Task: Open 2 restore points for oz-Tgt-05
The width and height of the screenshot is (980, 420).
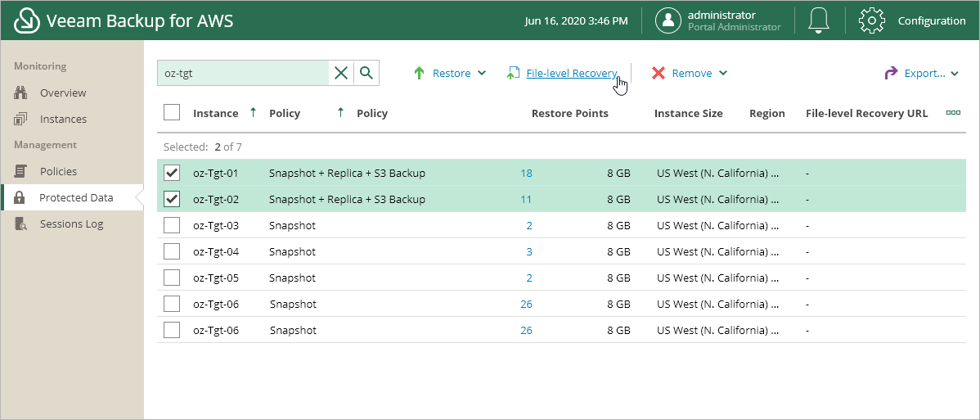Action: tap(529, 278)
